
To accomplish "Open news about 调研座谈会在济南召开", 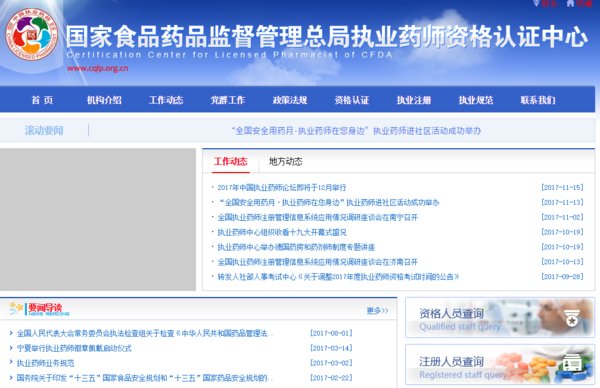I will (x=318, y=262).
